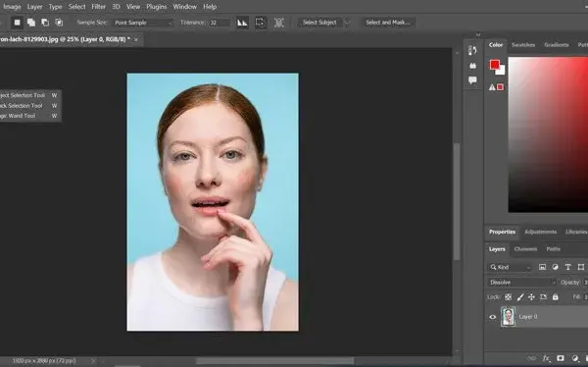
Task: Open the Plugins menu
Action: [x=157, y=7]
